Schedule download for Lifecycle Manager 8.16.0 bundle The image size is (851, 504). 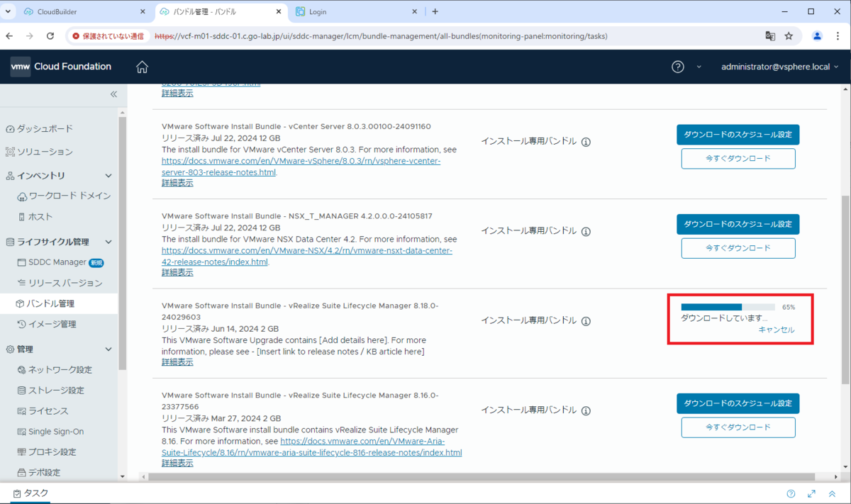click(738, 403)
